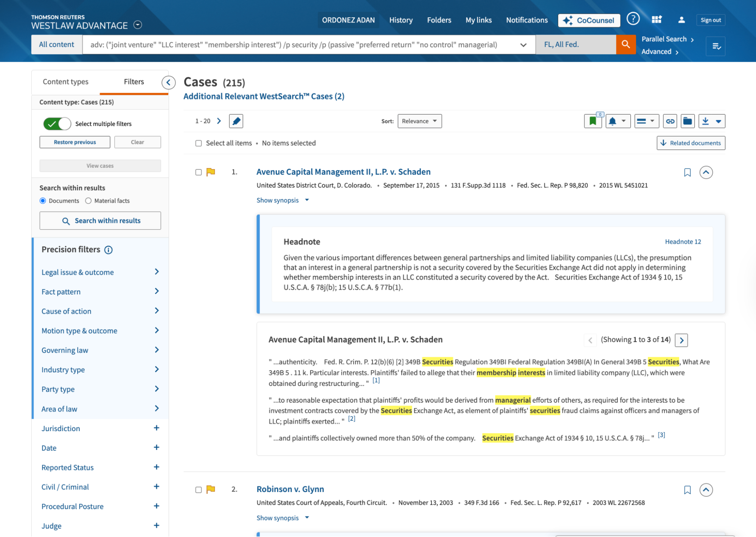Open Folders in top navigation
756x537 pixels.
pos(439,20)
